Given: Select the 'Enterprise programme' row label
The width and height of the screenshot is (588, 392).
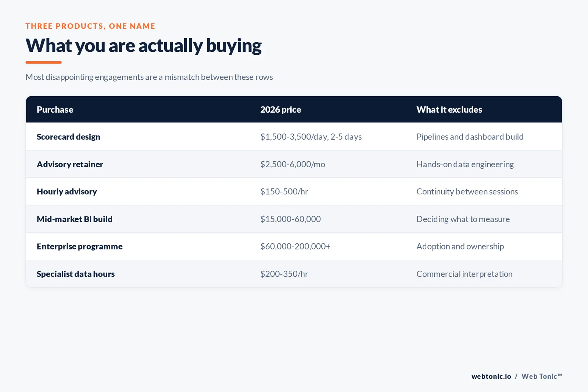Looking at the screenshot, I should pos(80,246).
